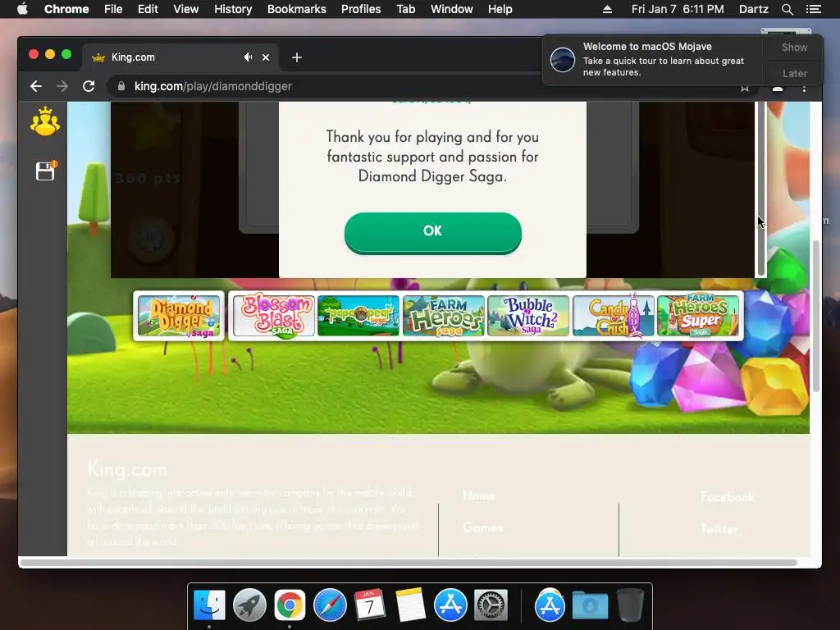Click the green OK button
The height and width of the screenshot is (630, 840).
tap(433, 232)
